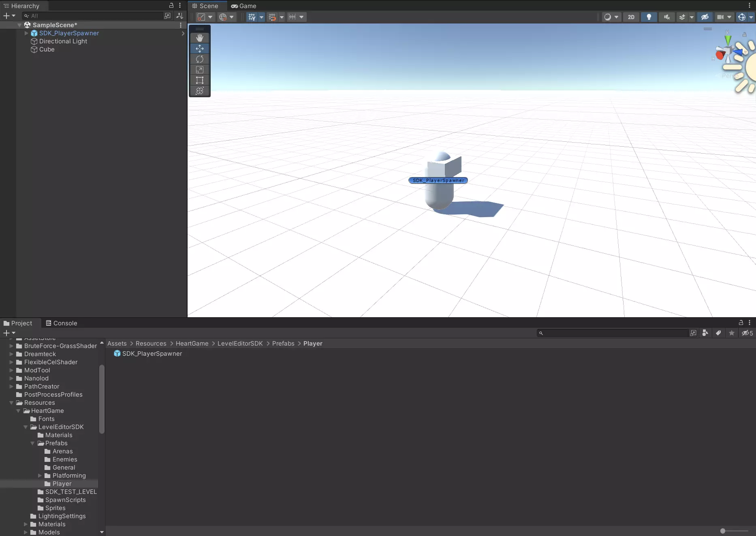
Task: Toggle the Hierarchy panel lock
Action: (x=171, y=6)
